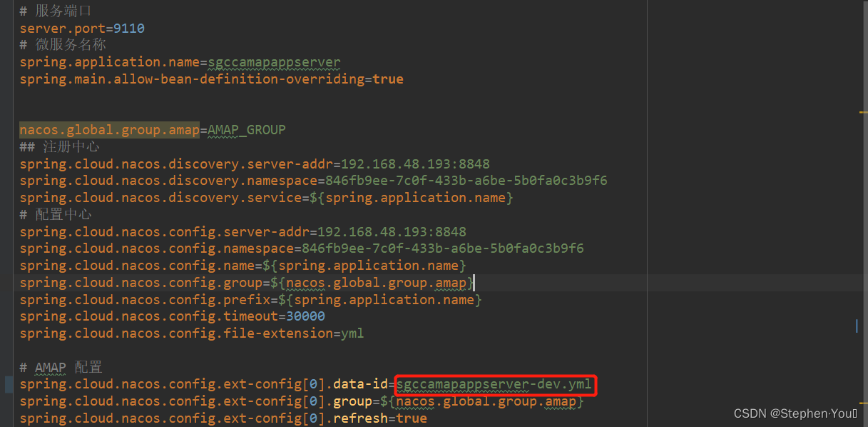
Task: Click the config.name property line
Action: [242, 266]
